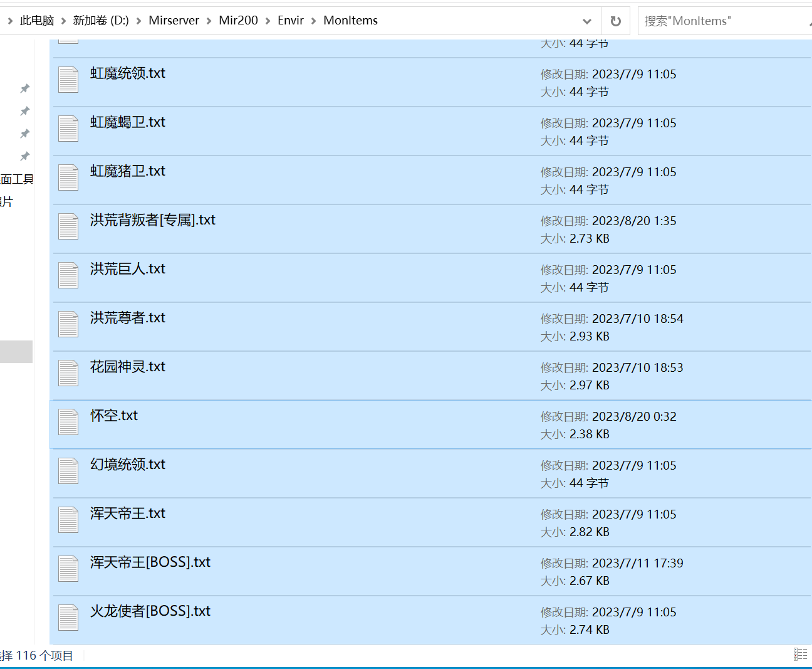Switch to details view in status bar
Screen dimensions: 812x669
coord(800,655)
